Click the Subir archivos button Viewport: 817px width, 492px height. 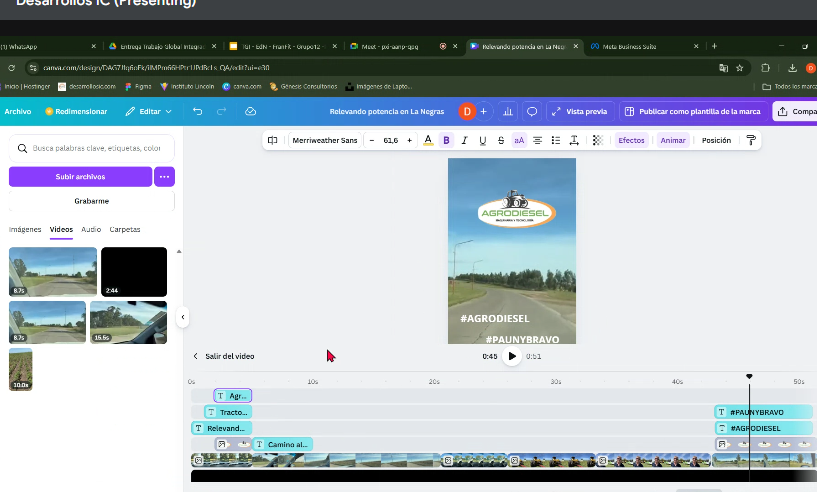(80, 177)
